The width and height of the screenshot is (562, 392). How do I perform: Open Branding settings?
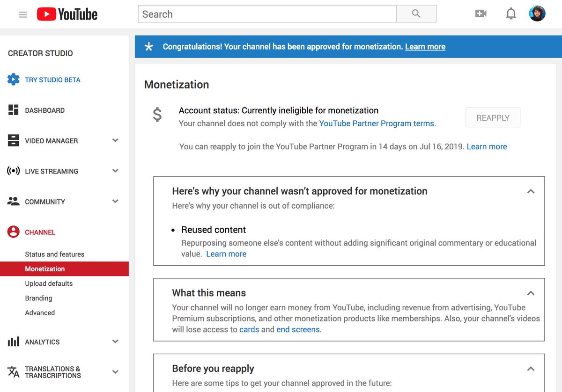pyautogui.click(x=38, y=298)
